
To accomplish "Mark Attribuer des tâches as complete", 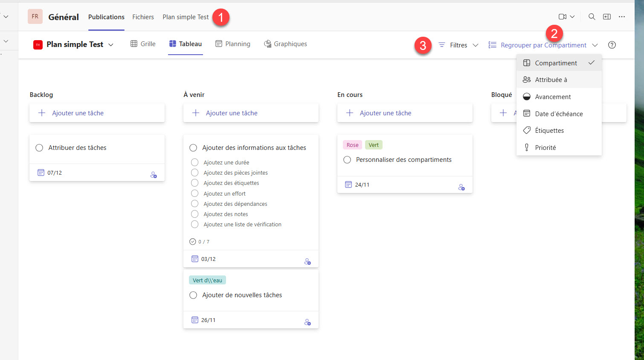I will [x=39, y=148].
